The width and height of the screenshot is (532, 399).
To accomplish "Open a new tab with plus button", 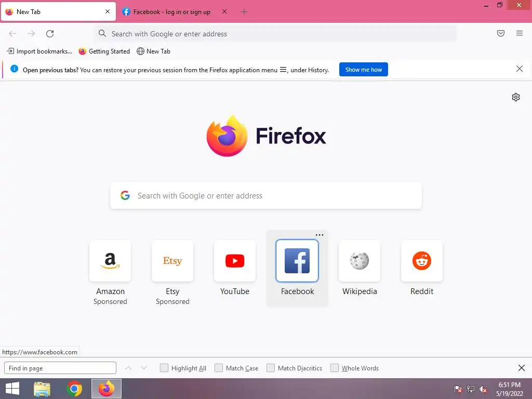I will point(244,12).
